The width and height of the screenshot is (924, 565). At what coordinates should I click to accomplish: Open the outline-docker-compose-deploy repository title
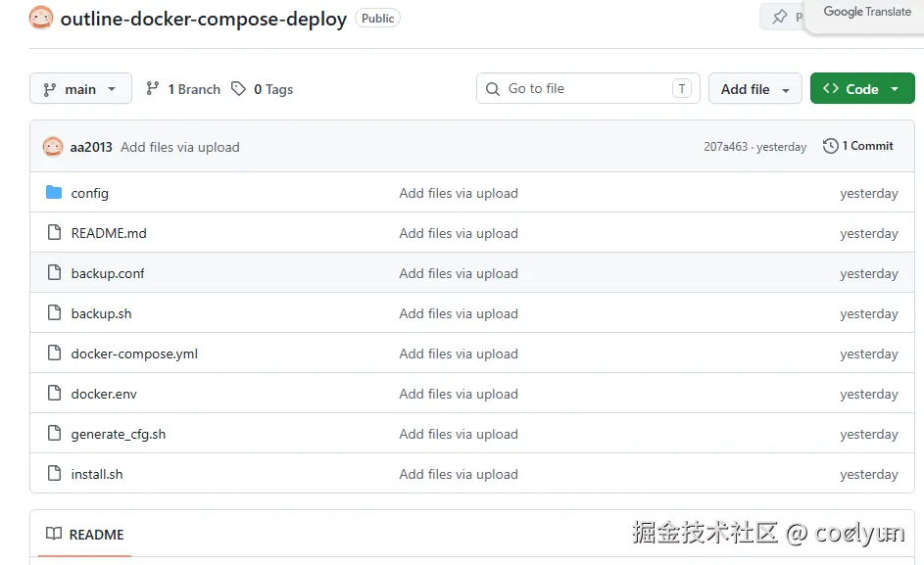point(204,19)
